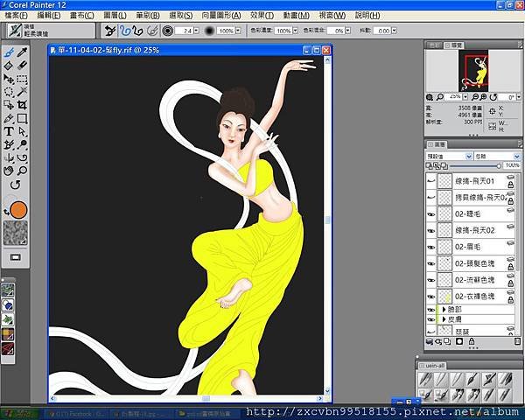525x420 pixels.
Task: Expand the 皮膚 layer group
Action: [x=444, y=319]
